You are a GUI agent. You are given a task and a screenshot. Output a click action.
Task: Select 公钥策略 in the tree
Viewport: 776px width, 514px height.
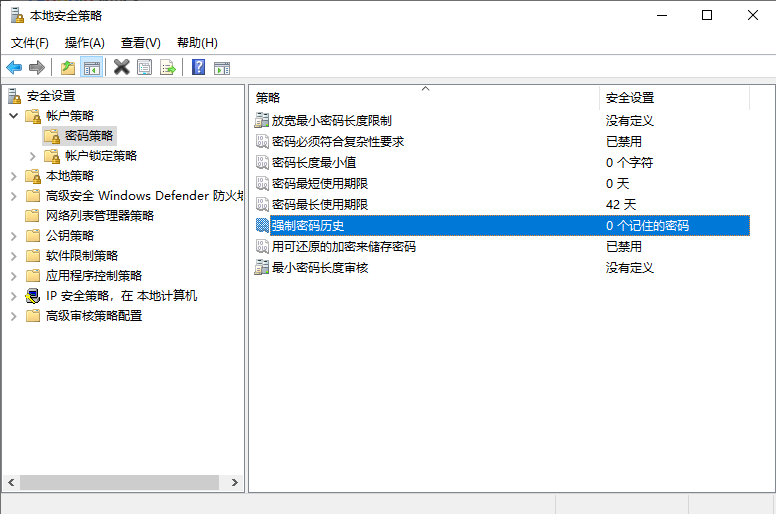click(x=70, y=236)
